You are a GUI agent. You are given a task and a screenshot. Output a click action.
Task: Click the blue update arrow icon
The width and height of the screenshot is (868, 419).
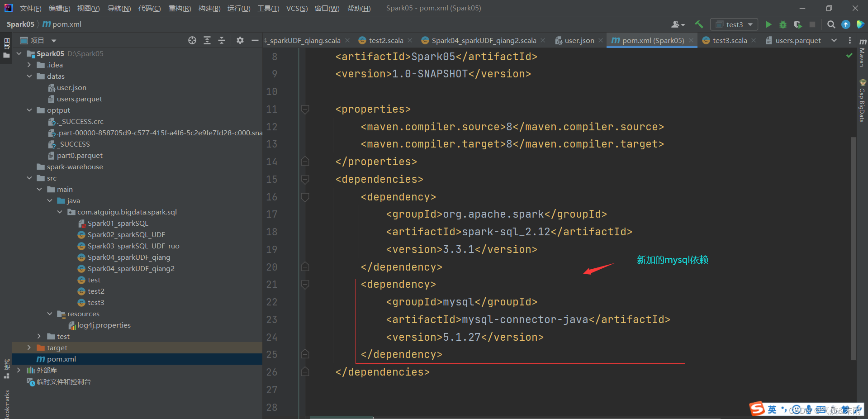point(846,24)
